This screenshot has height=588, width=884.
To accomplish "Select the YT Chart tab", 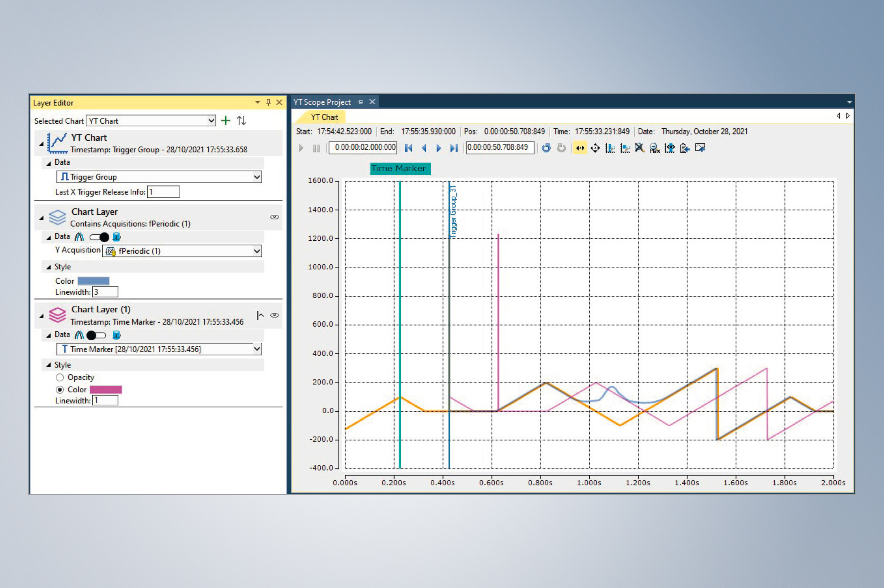I will click(324, 117).
